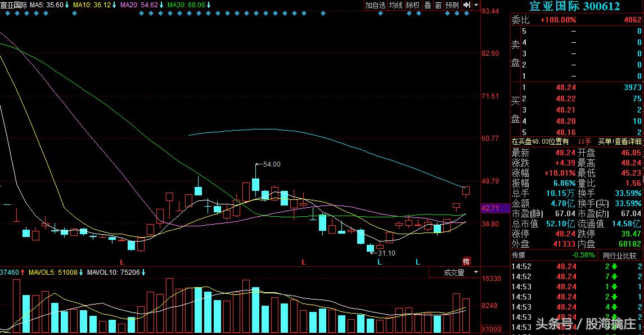Click the X1000 volume scale label
This screenshot has width=644, height=335.
492,329
